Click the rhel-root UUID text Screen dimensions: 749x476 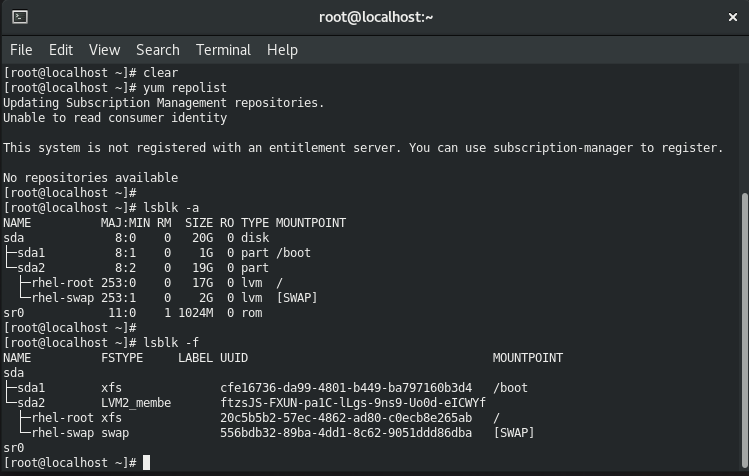point(346,418)
